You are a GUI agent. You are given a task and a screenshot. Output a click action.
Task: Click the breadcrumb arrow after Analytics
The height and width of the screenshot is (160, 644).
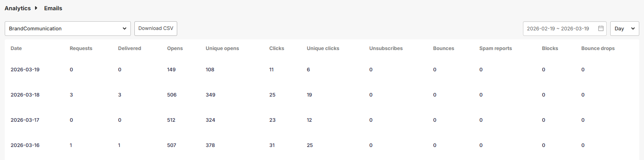coord(36,8)
